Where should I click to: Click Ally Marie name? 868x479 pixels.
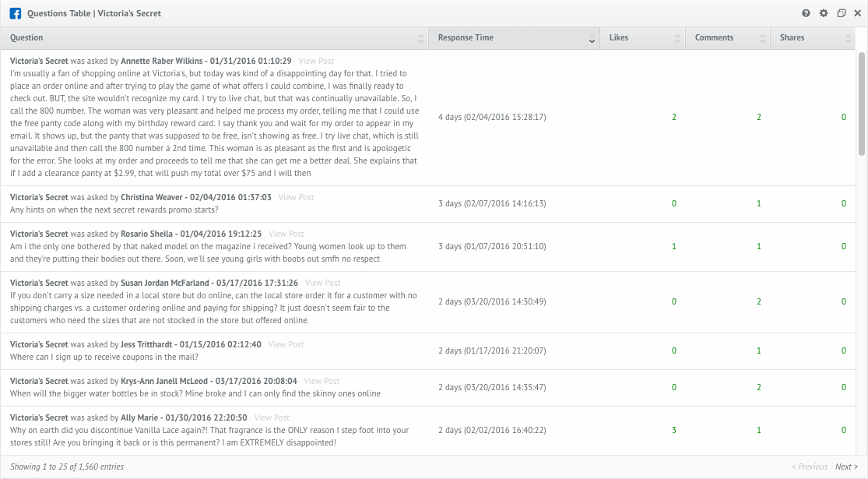(x=139, y=417)
